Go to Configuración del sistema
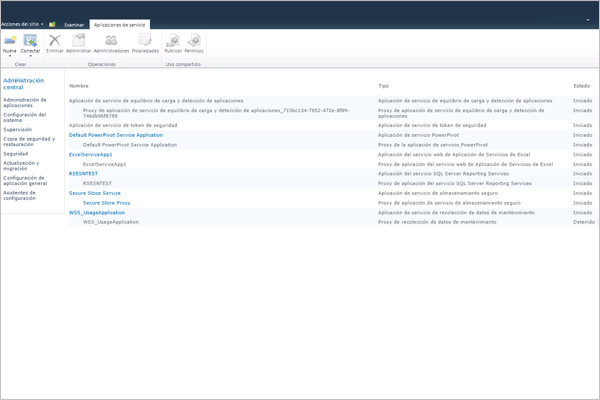The height and width of the screenshot is (400, 600). coord(24,118)
